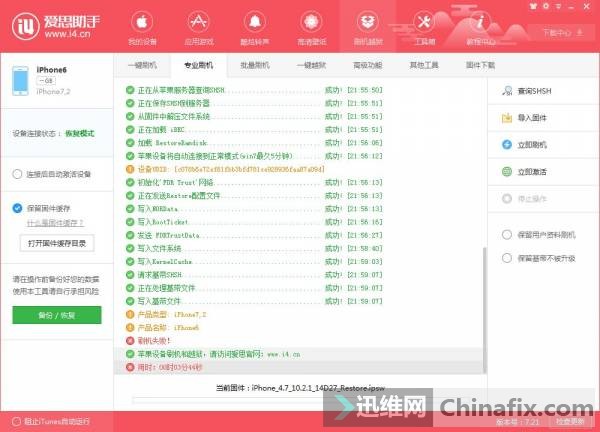This screenshot has height=432, width=600.
Task: Click 导入固件 label in right panel
Action: (532, 118)
